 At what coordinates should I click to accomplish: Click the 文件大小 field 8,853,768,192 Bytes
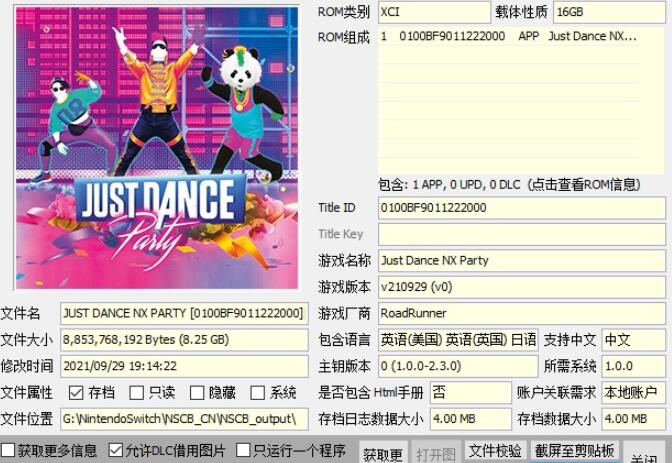pyautogui.click(x=184, y=340)
